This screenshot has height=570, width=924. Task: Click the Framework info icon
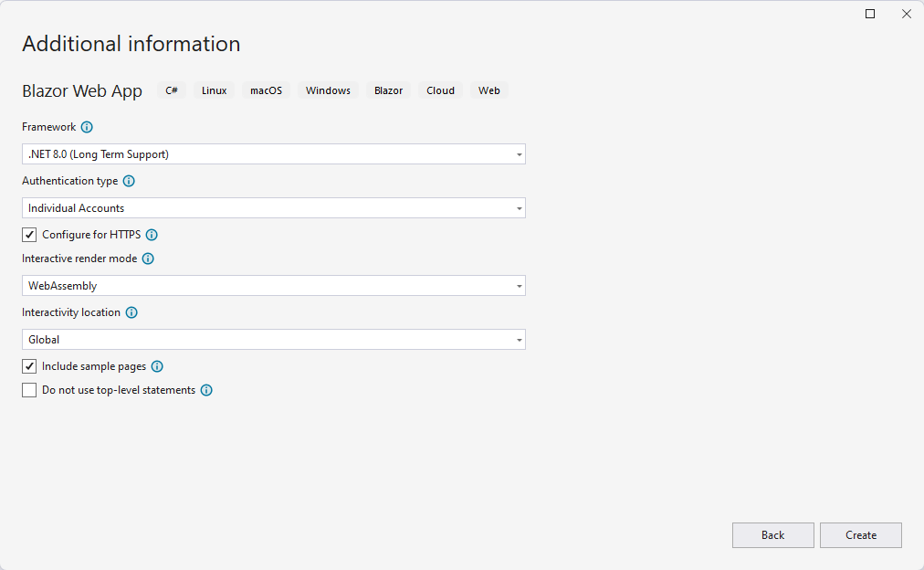tap(87, 127)
